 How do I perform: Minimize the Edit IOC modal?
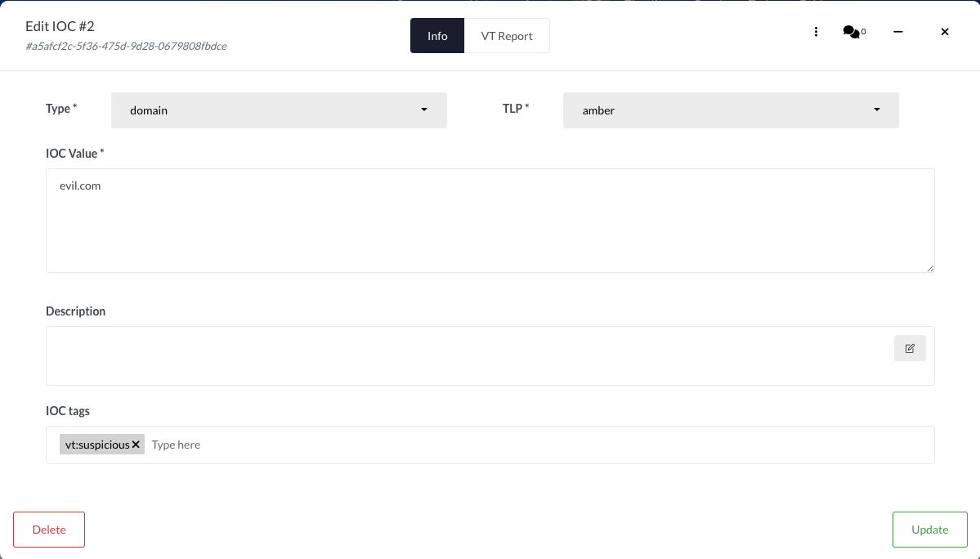coord(898,32)
